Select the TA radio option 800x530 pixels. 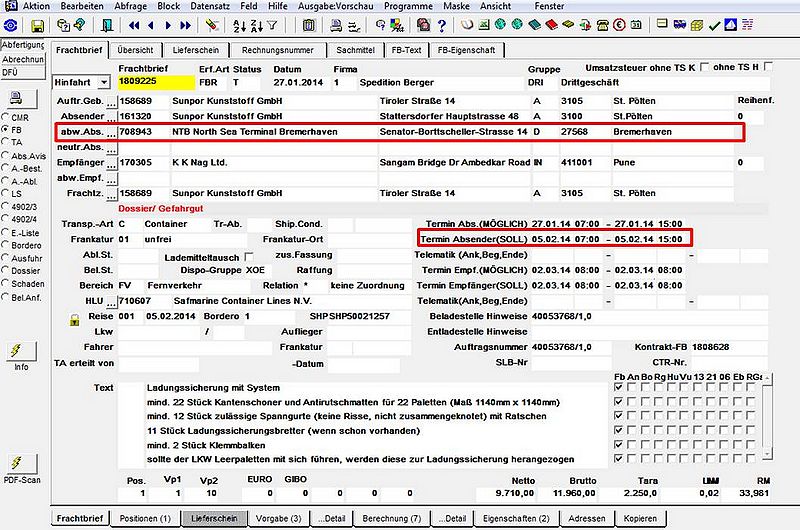6,142
